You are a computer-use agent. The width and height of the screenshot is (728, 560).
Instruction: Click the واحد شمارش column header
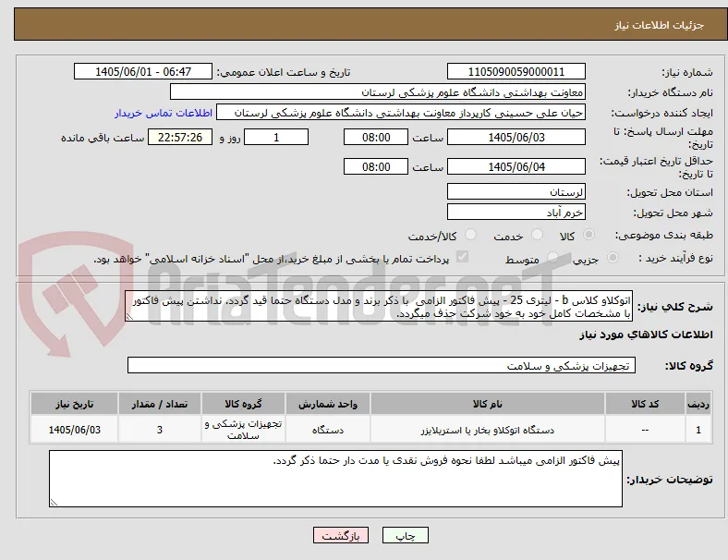pyautogui.click(x=328, y=404)
